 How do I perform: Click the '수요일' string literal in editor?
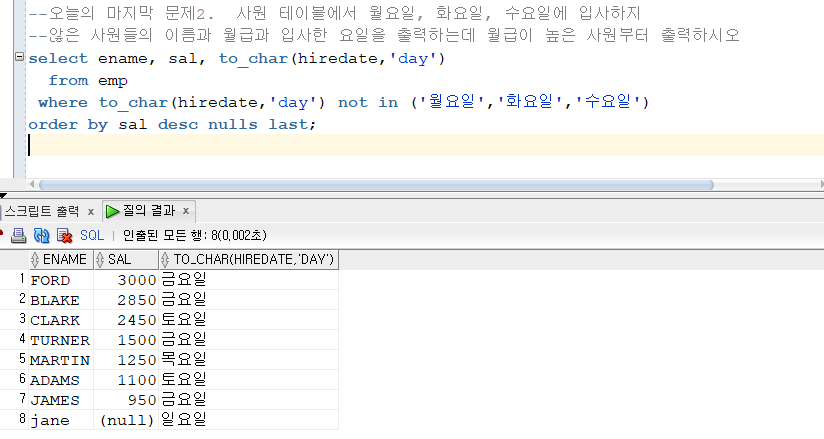pos(609,101)
